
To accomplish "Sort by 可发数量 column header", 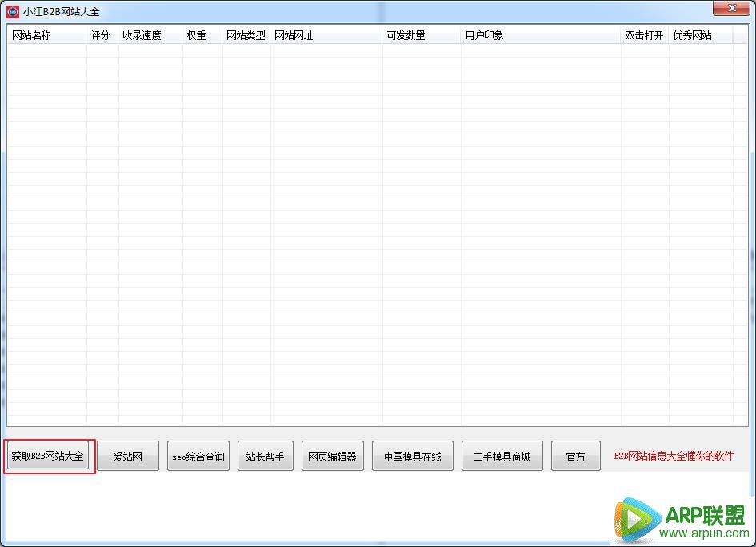I will [x=421, y=36].
